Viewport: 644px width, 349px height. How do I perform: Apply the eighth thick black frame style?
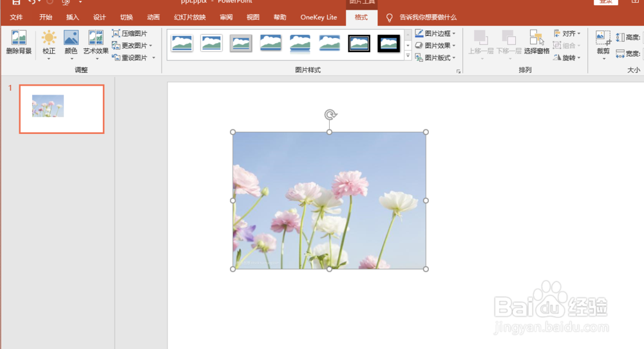coord(388,44)
